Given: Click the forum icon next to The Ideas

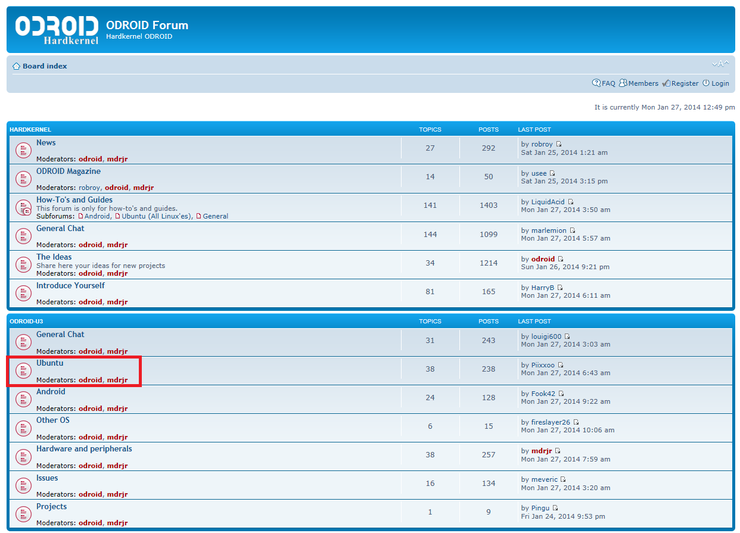Looking at the screenshot, I should pyautogui.click(x=23, y=264).
